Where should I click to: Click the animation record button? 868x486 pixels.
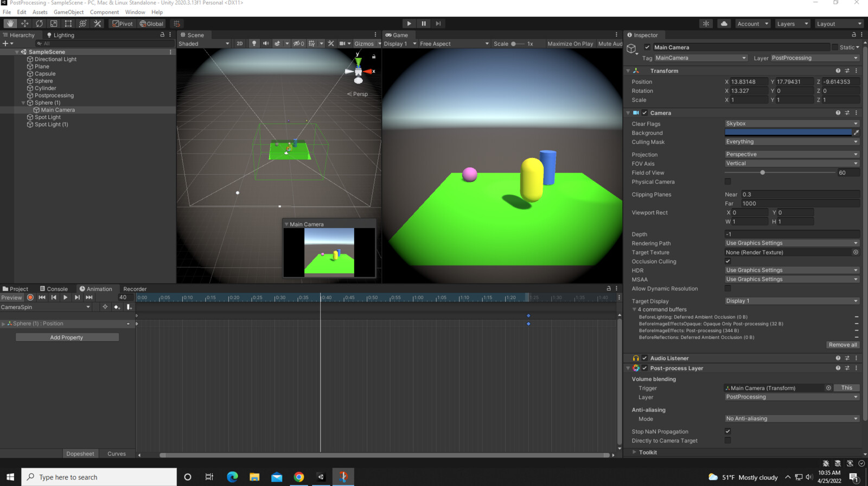[x=30, y=298]
